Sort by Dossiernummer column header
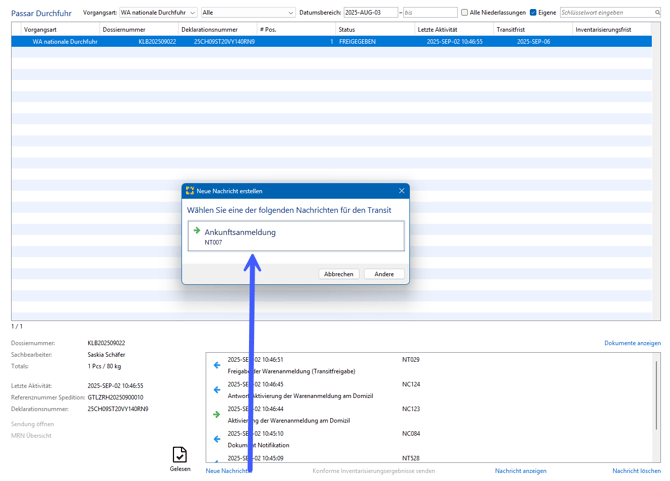Image resolution: width=670 pixels, height=481 pixels. 138,29
